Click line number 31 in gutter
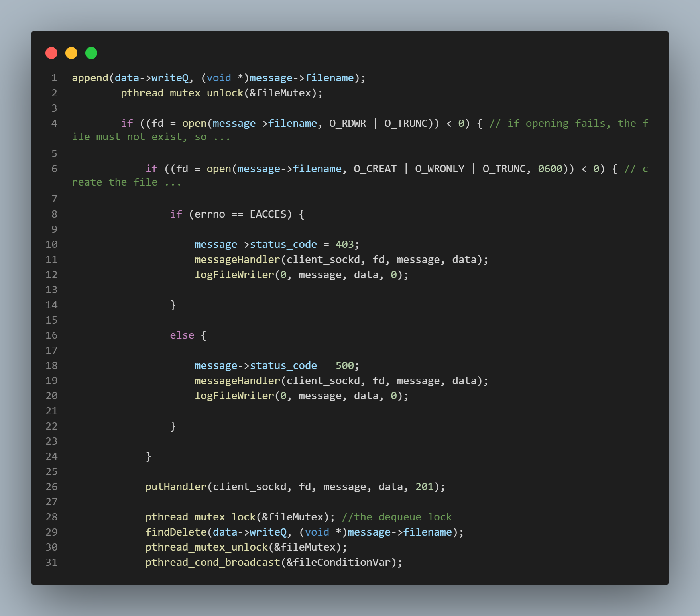The image size is (700, 616). coord(51,562)
